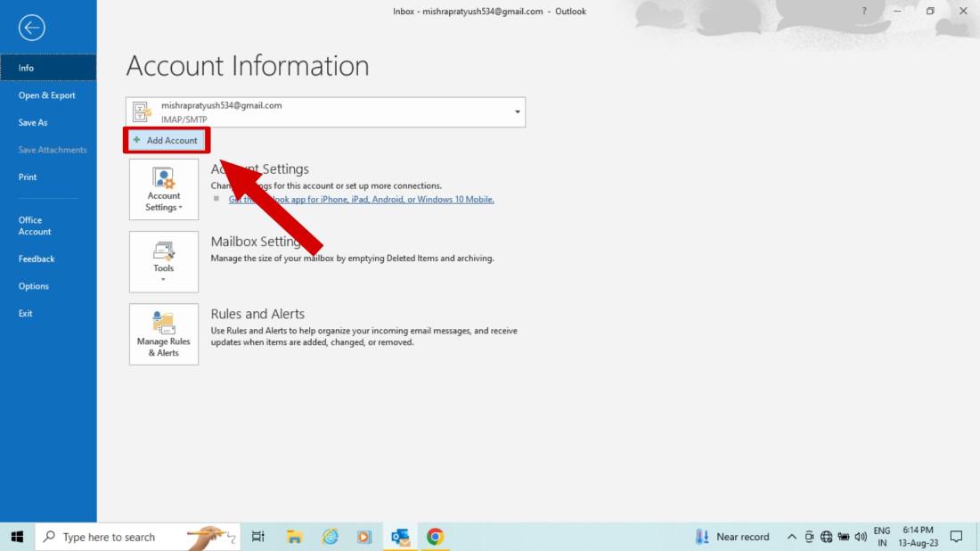Open Manage Rules & Alerts

(164, 334)
